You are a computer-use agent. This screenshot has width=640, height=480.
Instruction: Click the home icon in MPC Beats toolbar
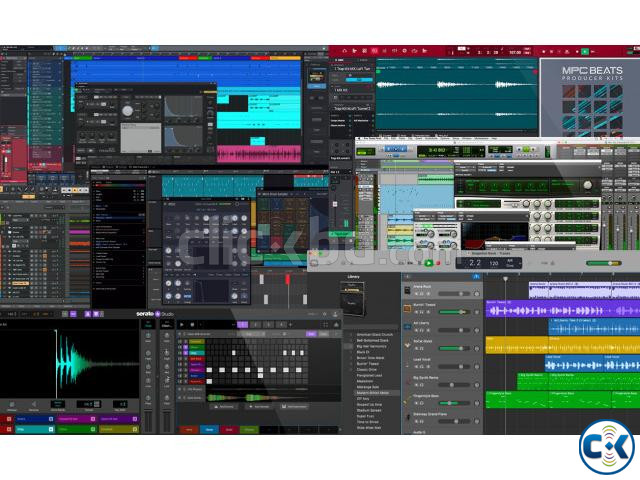[x=344, y=51]
